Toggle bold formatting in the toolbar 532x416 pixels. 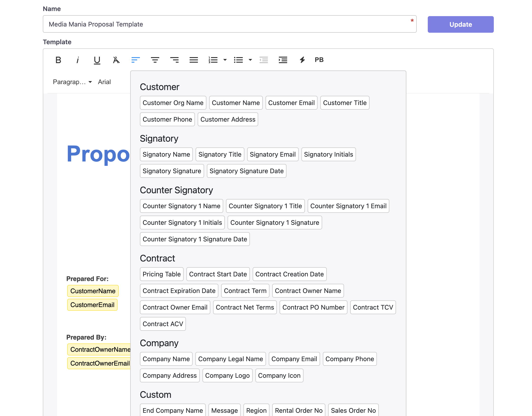58,60
